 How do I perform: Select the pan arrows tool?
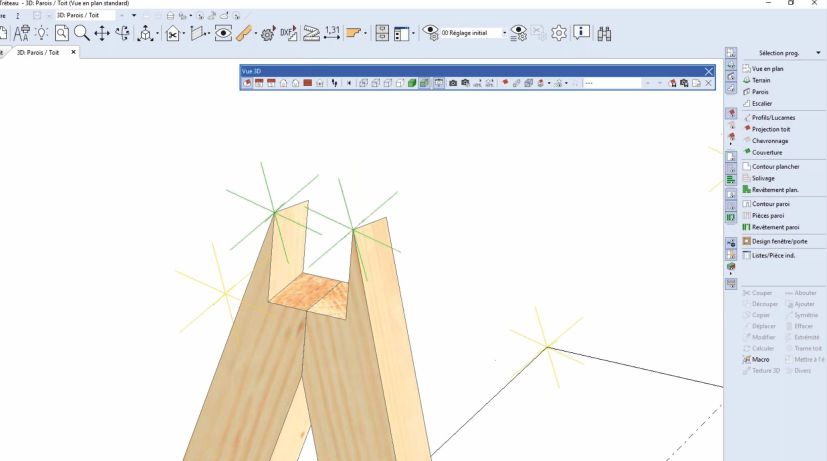[x=102, y=33]
